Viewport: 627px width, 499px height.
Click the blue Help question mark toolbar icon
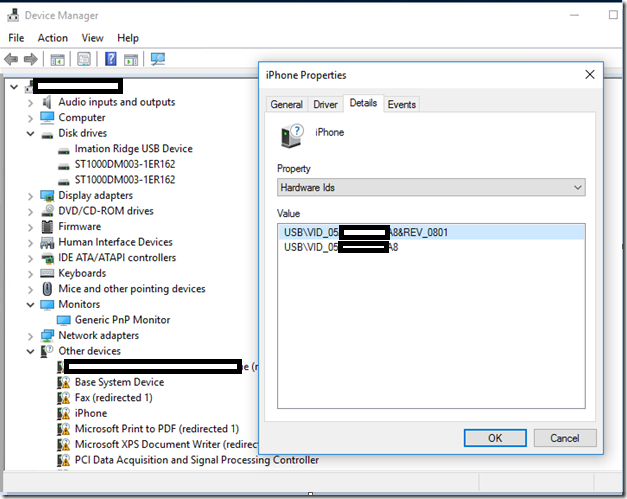pyautogui.click(x=111, y=59)
